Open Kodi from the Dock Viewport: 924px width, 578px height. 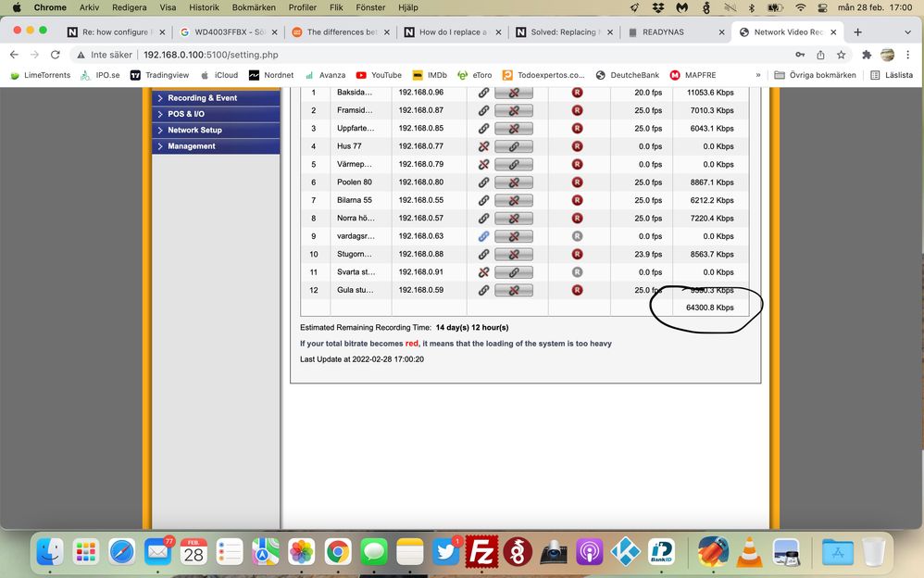point(625,552)
